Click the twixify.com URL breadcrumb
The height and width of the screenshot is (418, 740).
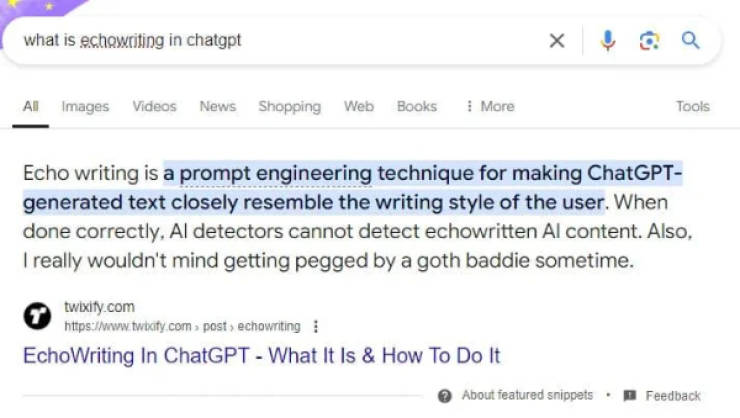click(x=181, y=326)
